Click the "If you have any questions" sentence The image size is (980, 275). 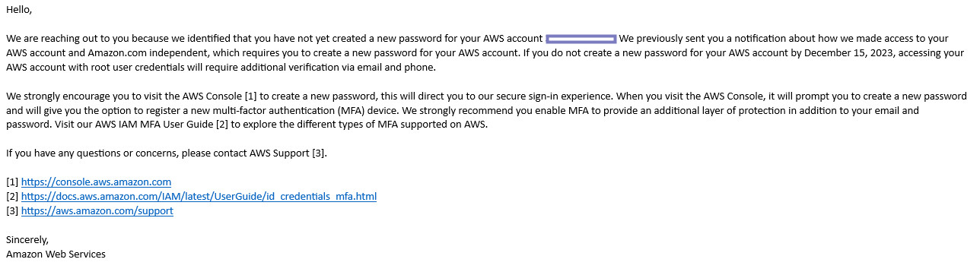[x=167, y=153]
